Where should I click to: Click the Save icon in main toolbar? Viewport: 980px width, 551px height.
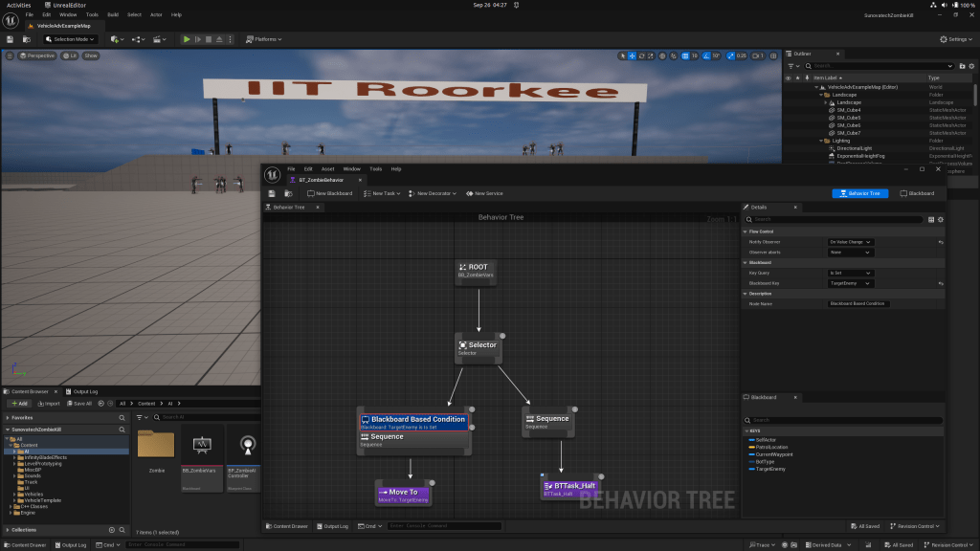point(10,39)
